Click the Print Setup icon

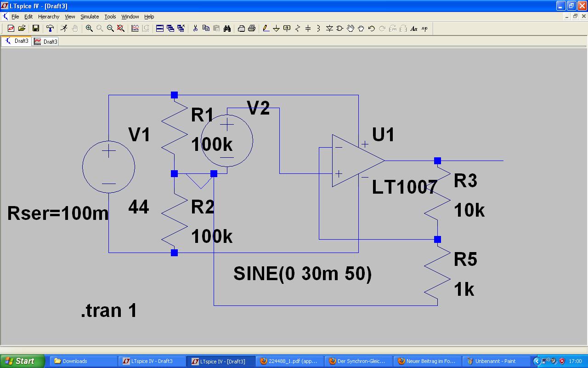[x=241, y=29]
